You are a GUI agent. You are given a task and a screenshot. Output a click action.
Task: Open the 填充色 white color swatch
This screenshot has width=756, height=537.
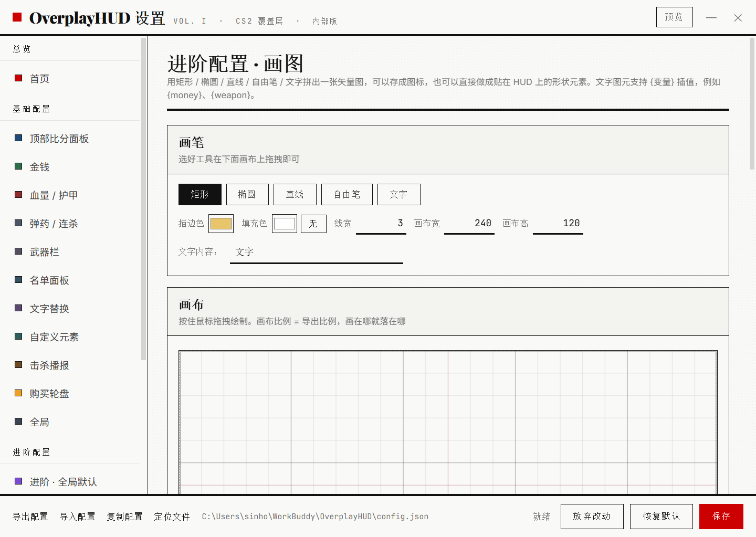[285, 224]
